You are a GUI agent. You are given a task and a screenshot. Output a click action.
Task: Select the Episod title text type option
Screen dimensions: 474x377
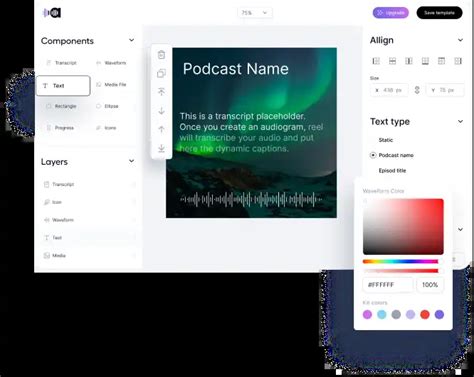point(392,171)
